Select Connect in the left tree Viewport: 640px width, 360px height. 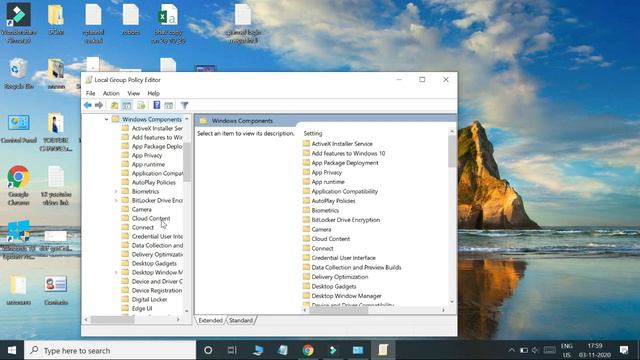(x=143, y=227)
